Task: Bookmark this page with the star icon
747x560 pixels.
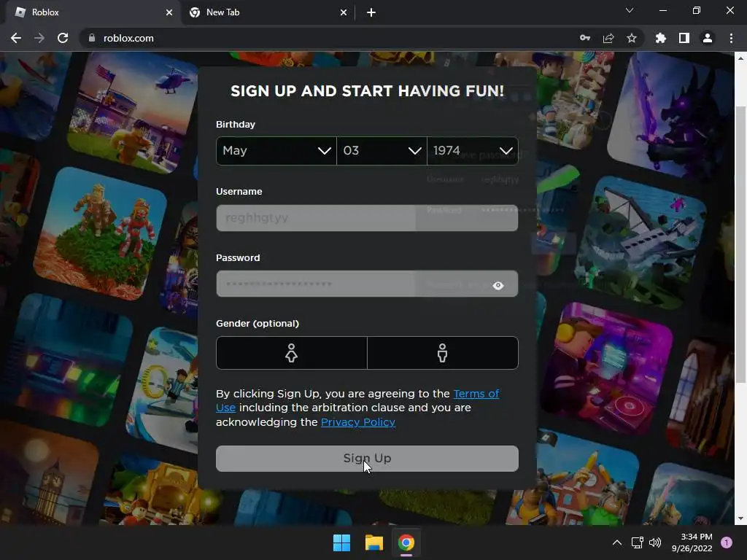Action: point(632,38)
